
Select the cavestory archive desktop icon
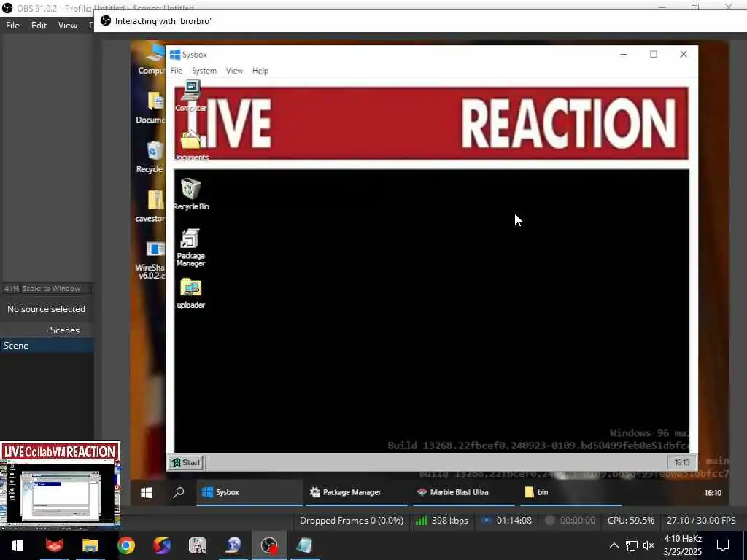(150, 206)
